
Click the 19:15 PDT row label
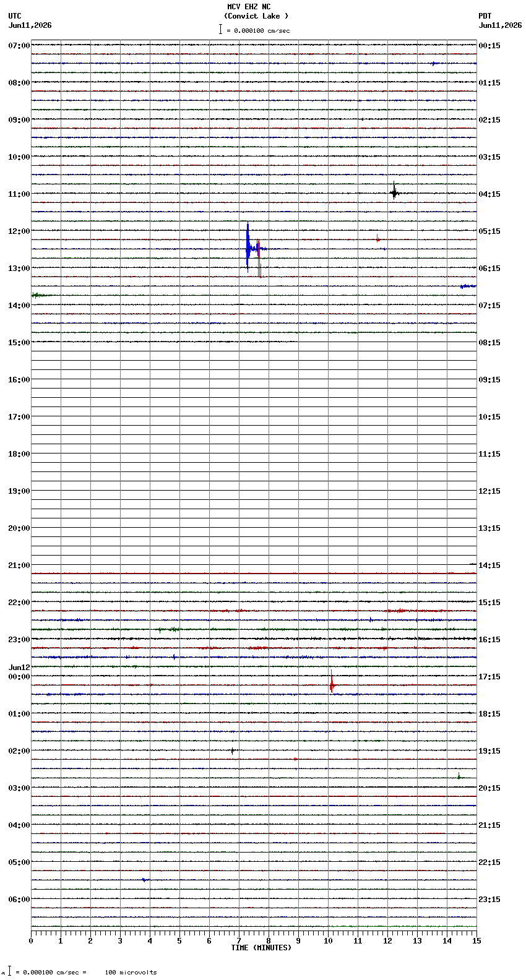[x=489, y=751]
